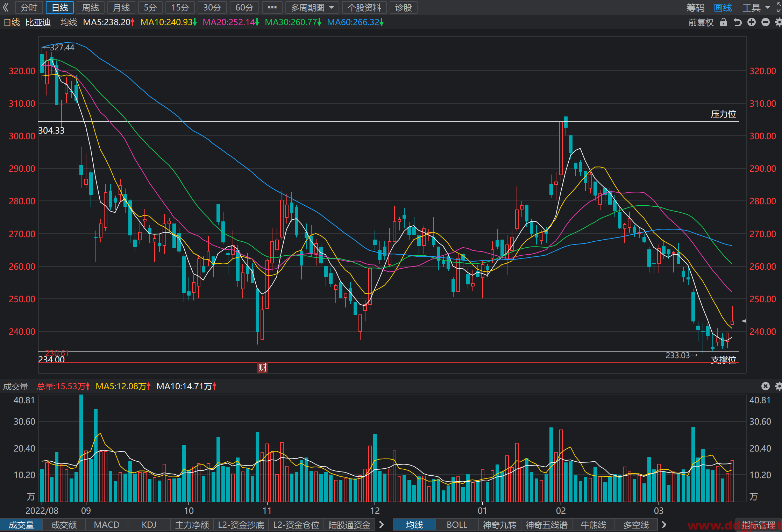Show more main-indicator tabs arrow
The width and height of the screenshot is (782, 532).
[x=664, y=525]
